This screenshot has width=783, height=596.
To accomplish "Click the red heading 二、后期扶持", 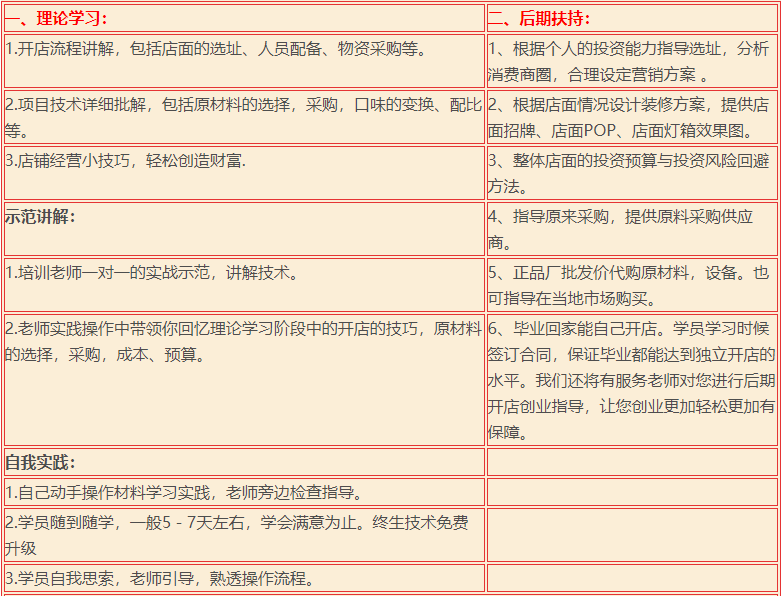I will pyautogui.click(x=539, y=18).
